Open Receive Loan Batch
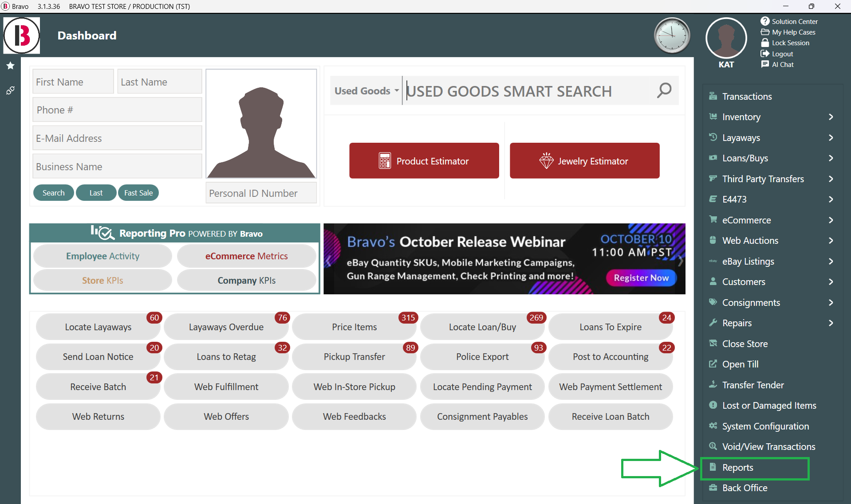The image size is (851, 504). tap(611, 416)
